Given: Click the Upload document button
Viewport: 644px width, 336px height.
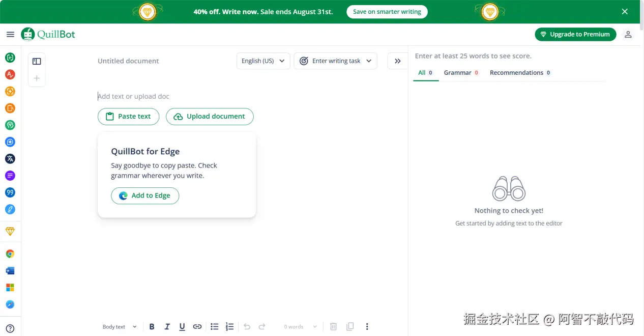Looking at the screenshot, I should click(210, 117).
